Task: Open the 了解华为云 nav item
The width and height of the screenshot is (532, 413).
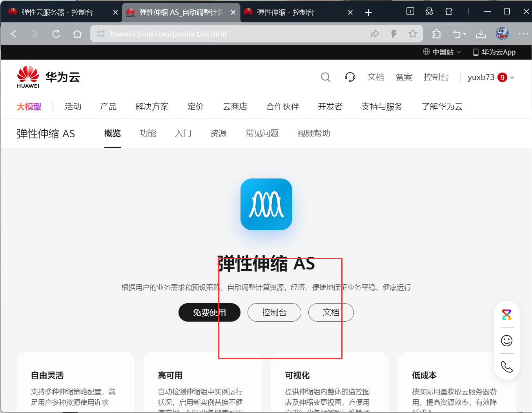Action: pos(442,107)
